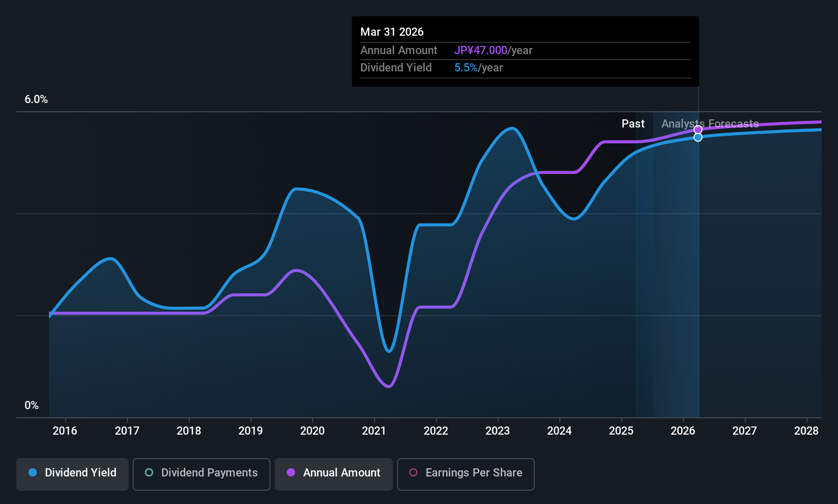
Task: Click the 2028 x-axis label
Action: (x=806, y=431)
